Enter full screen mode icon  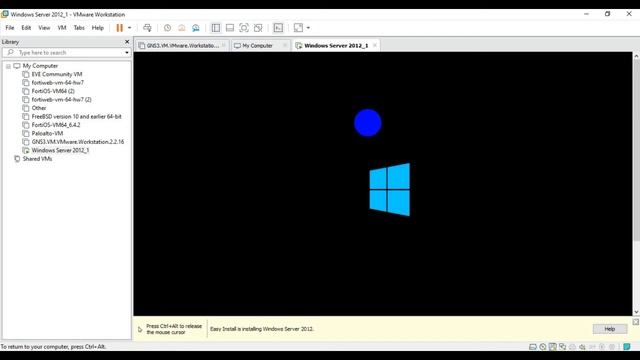244,28
